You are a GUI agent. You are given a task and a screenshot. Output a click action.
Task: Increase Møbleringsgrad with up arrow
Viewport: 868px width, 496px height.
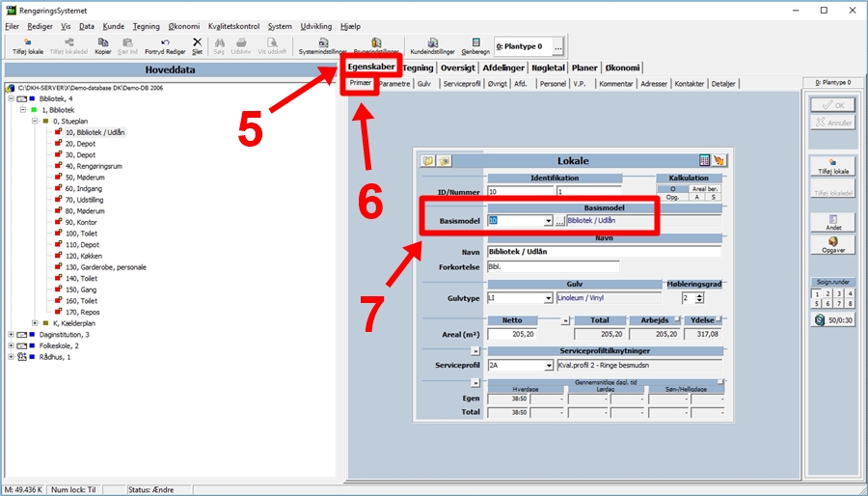[x=700, y=295]
